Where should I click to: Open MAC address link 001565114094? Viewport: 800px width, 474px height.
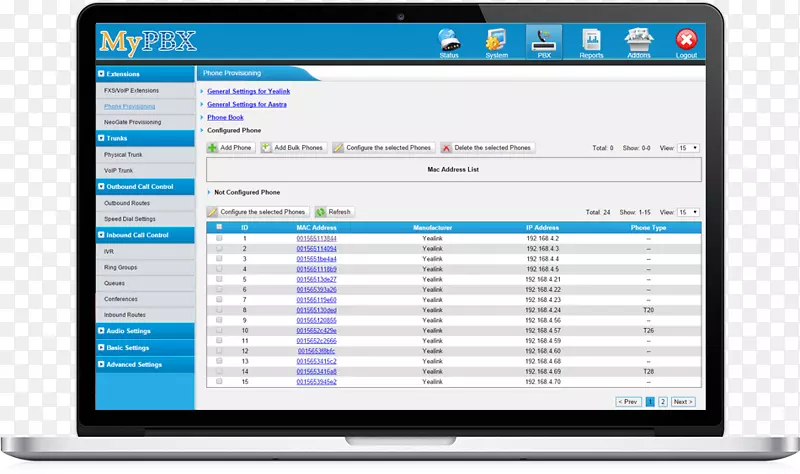(x=316, y=248)
